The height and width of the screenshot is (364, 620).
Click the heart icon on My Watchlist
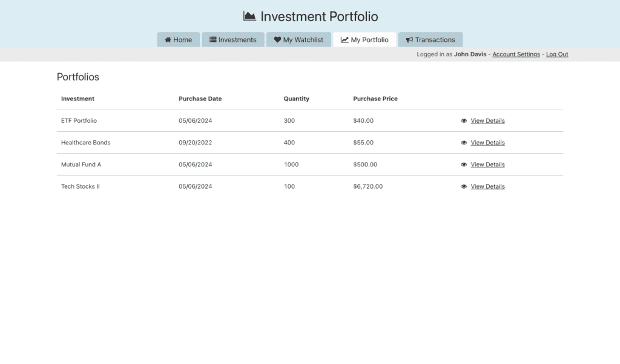277,40
